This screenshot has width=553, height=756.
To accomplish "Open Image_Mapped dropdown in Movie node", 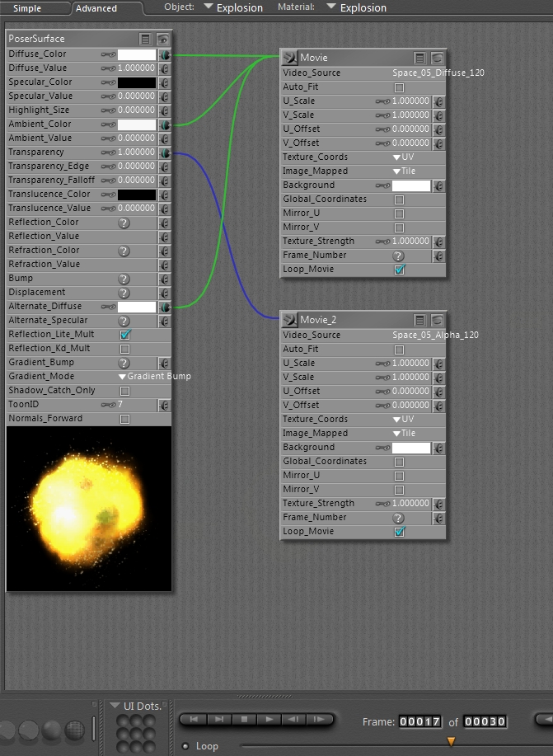I will pos(404,171).
